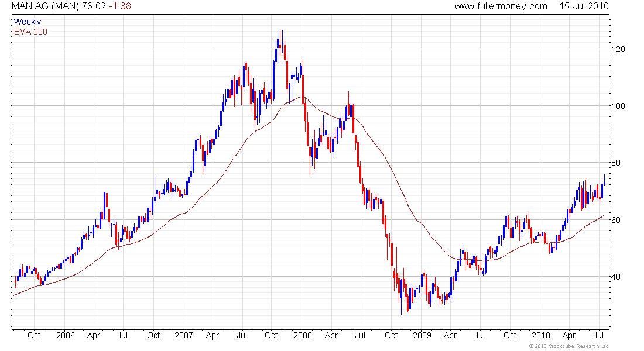
Task: Click the Apr label after 2010
Action: (569, 335)
